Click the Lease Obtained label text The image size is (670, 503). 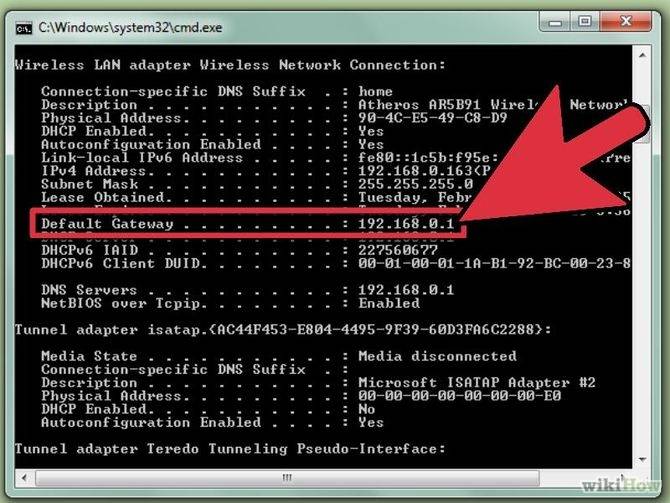pyautogui.click(x=103, y=197)
